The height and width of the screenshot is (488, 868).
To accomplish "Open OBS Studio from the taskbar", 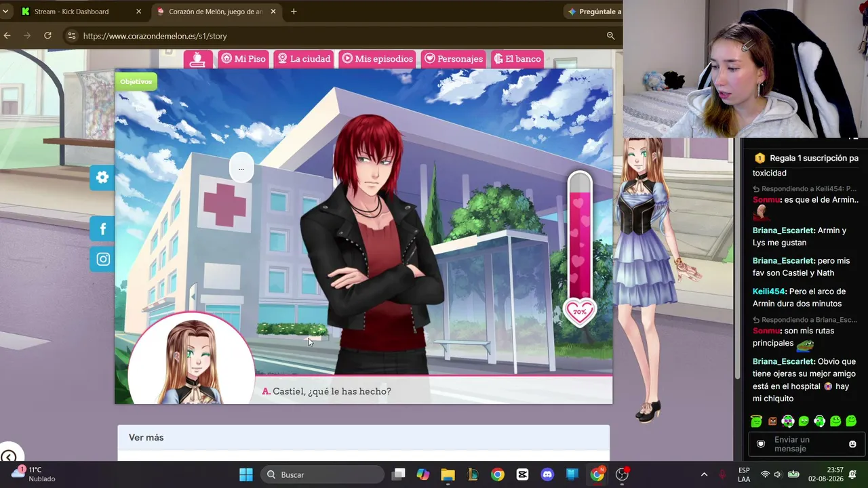I will (x=622, y=474).
